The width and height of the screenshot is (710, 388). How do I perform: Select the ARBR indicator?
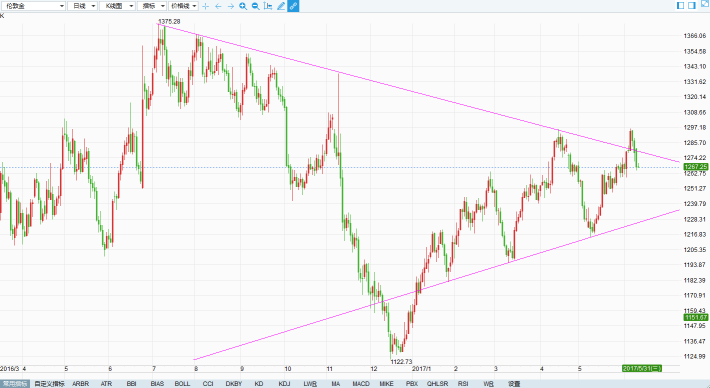81,384
